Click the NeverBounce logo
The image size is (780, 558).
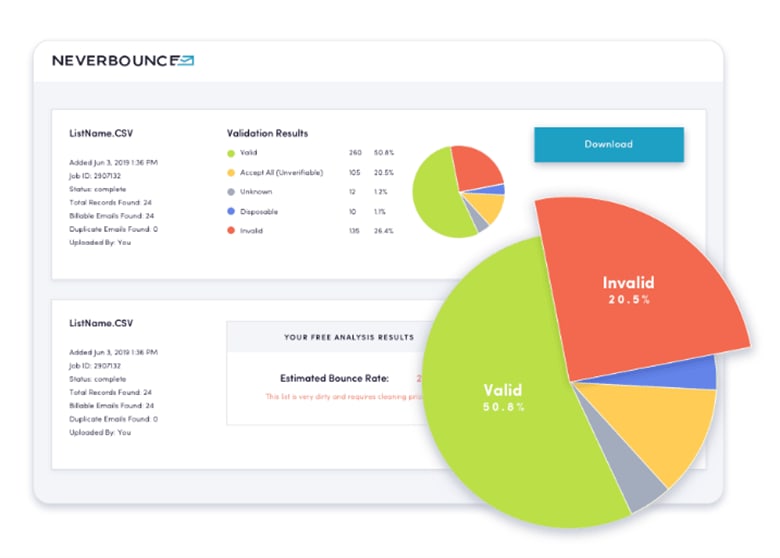(x=123, y=61)
